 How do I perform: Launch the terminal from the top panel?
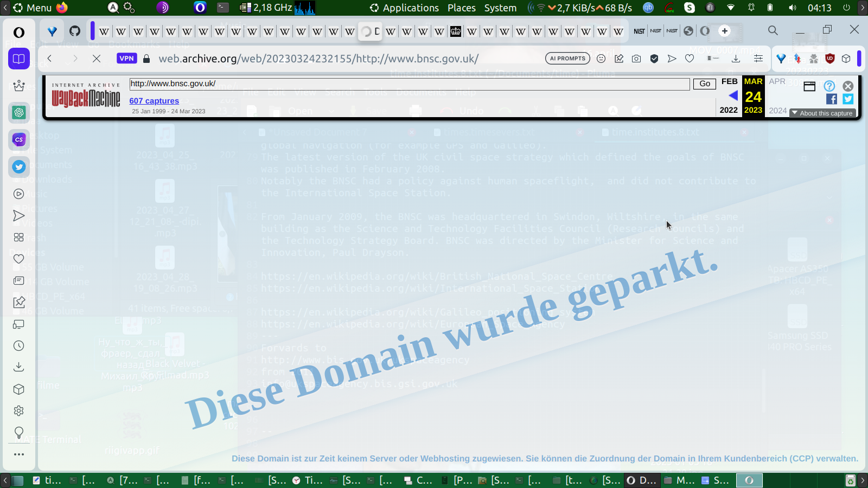pos(223,8)
